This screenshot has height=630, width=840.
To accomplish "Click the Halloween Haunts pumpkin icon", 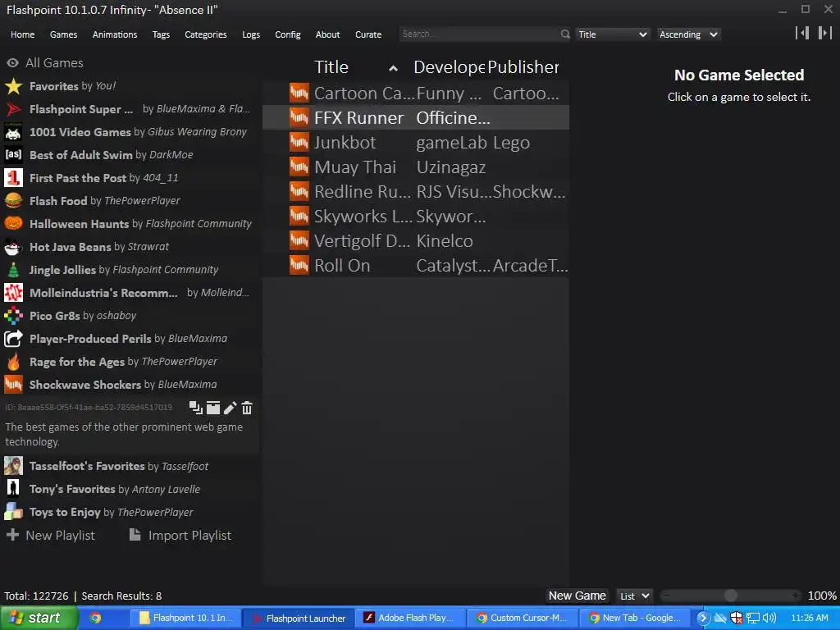I will 13,224.
